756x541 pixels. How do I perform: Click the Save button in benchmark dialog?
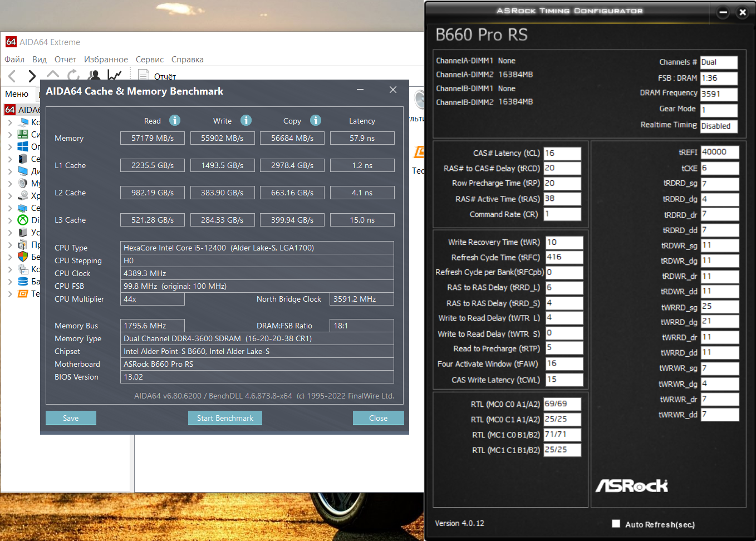[x=71, y=418]
